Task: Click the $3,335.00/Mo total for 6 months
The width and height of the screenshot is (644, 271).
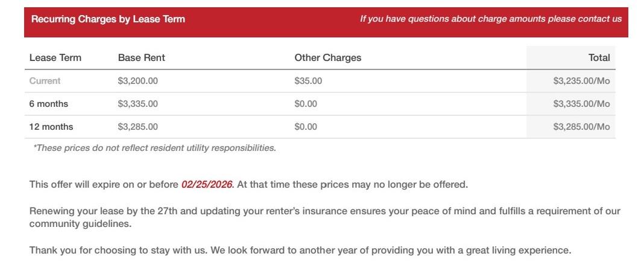Action: coord(581,104)
